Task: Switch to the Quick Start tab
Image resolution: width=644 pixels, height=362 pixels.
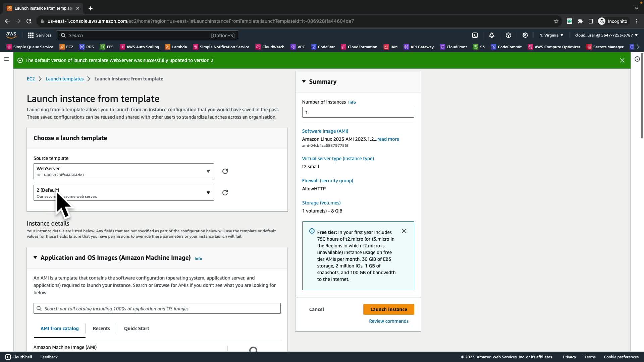Action: coord(137,328)
